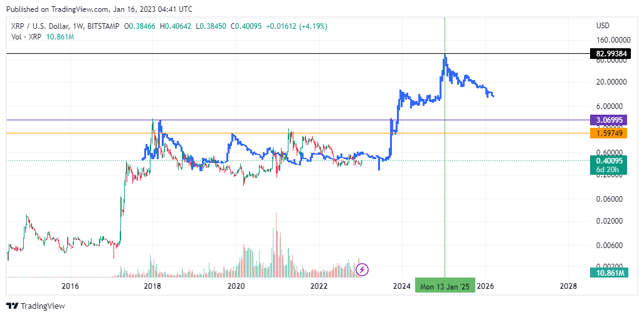The width and height of the screenshot is (644, 317).
Task: Click the TradingView logo at bottom left
Action: point(36,306)
